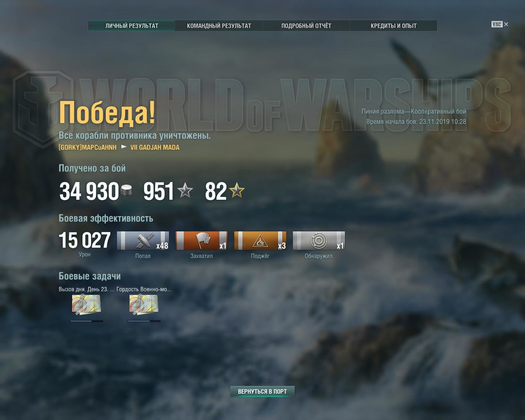Viewport: 525px width, 420px height.
Task: Open the Кредиты и опыт tab
Action: point(394,25)
